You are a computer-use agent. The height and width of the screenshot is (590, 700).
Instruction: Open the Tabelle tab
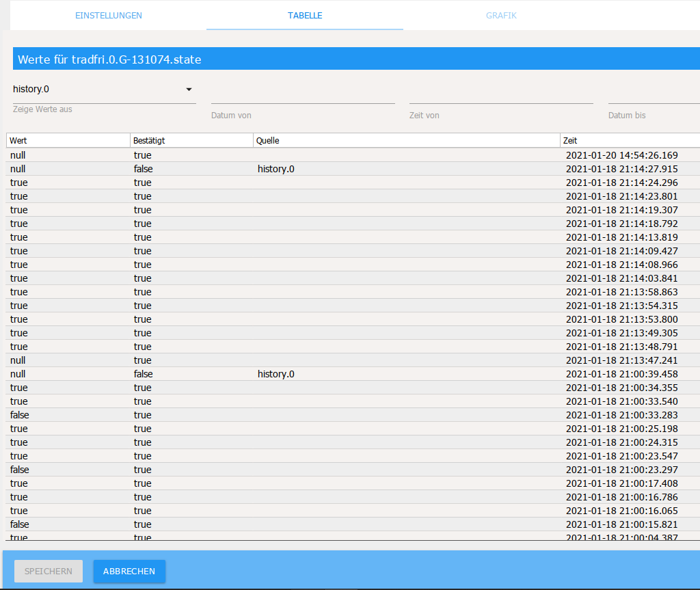305,15
